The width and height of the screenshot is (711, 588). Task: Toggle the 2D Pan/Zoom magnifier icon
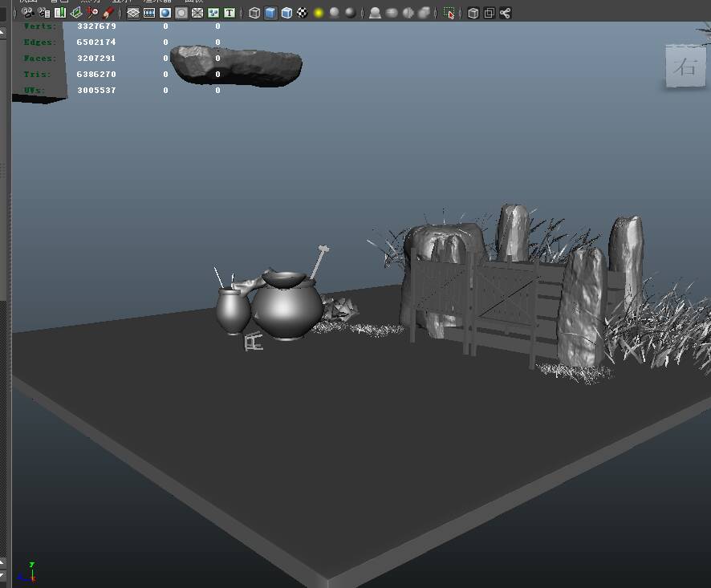point(92,13)
